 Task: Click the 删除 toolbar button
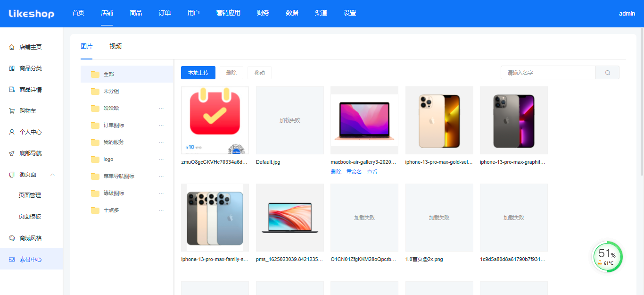coord(231,73)
